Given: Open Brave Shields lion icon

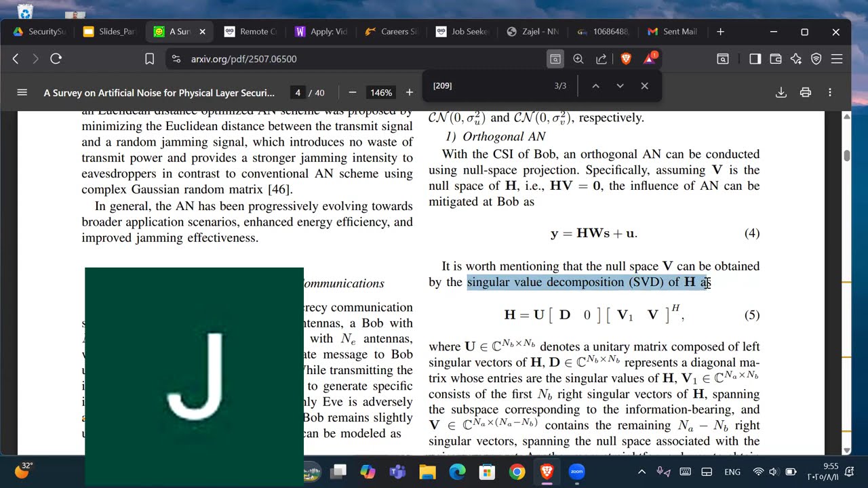Looking at the screenshot, I should [626, 59].
